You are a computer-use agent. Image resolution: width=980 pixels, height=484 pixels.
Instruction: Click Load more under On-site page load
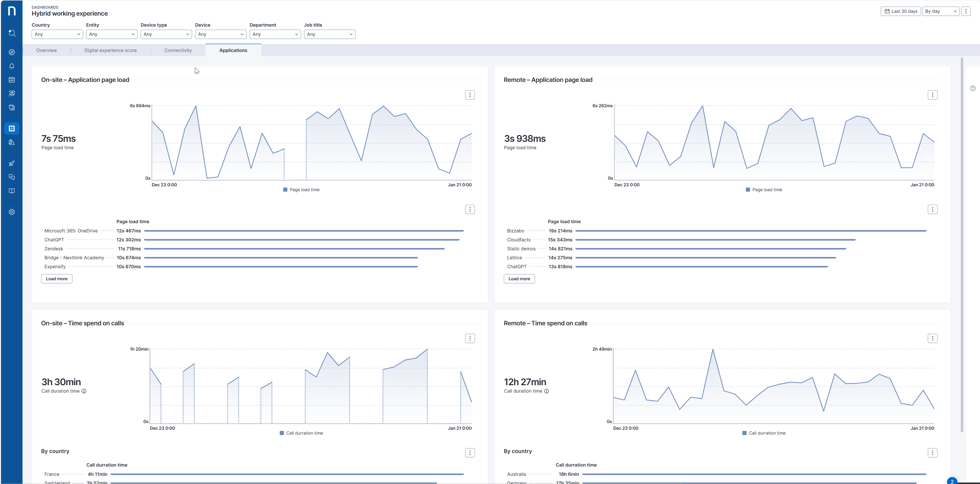[x=57, y=279]
